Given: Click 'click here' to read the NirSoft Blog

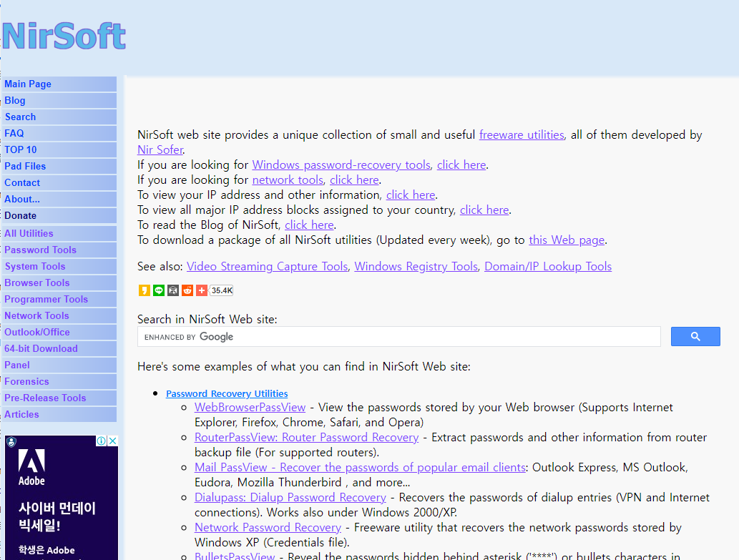Looking at the screenshot, I should tap(309, 225).
